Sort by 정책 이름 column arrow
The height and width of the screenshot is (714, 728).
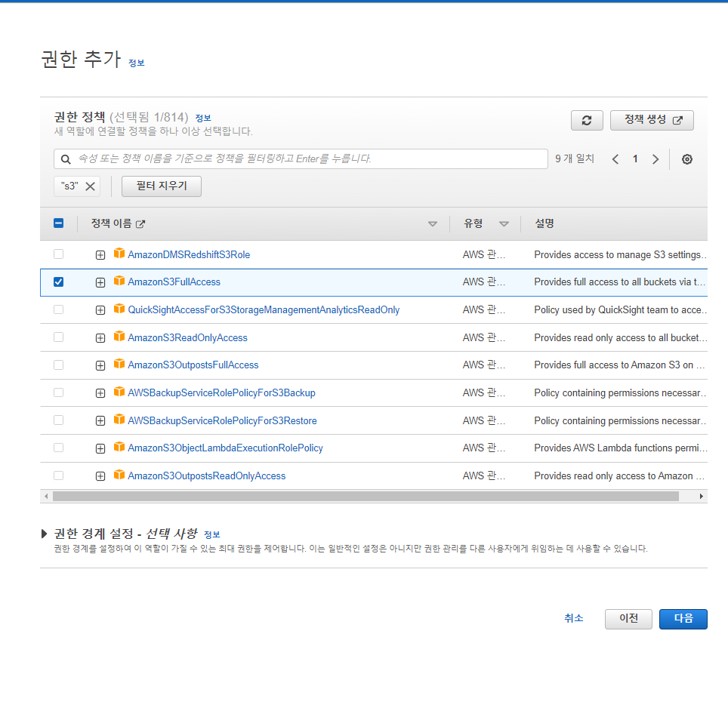click(x=432, y=224)
